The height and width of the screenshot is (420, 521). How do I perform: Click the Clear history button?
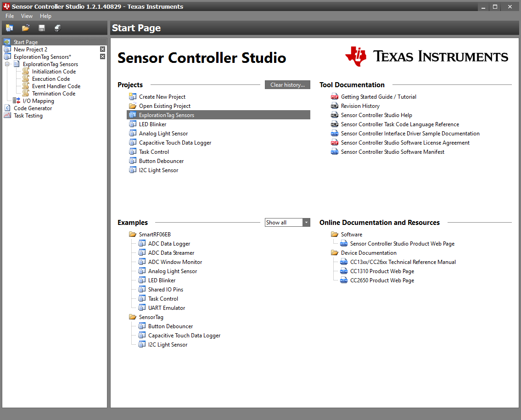coord(287,85)
